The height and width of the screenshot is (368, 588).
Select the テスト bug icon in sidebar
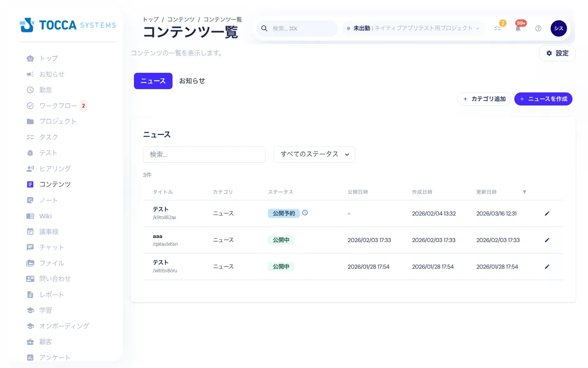tap(30, 153)
